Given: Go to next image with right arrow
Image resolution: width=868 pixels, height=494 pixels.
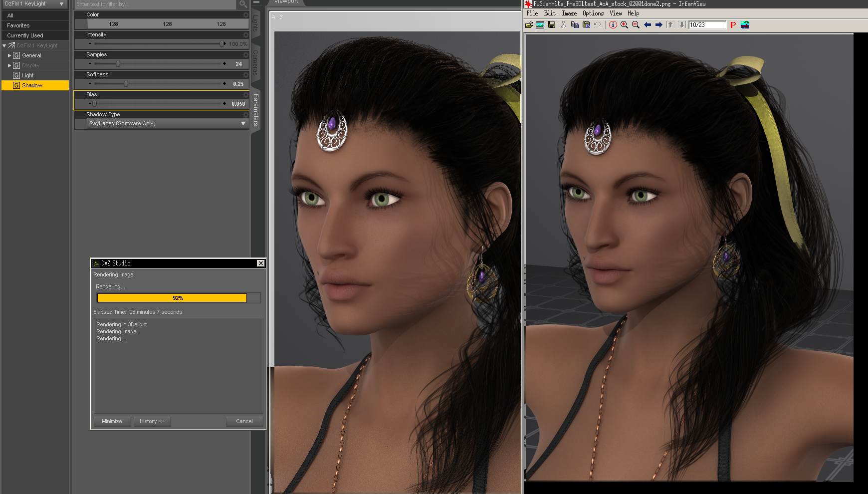Looking at the screenshot, I should [x=659, y=25].
